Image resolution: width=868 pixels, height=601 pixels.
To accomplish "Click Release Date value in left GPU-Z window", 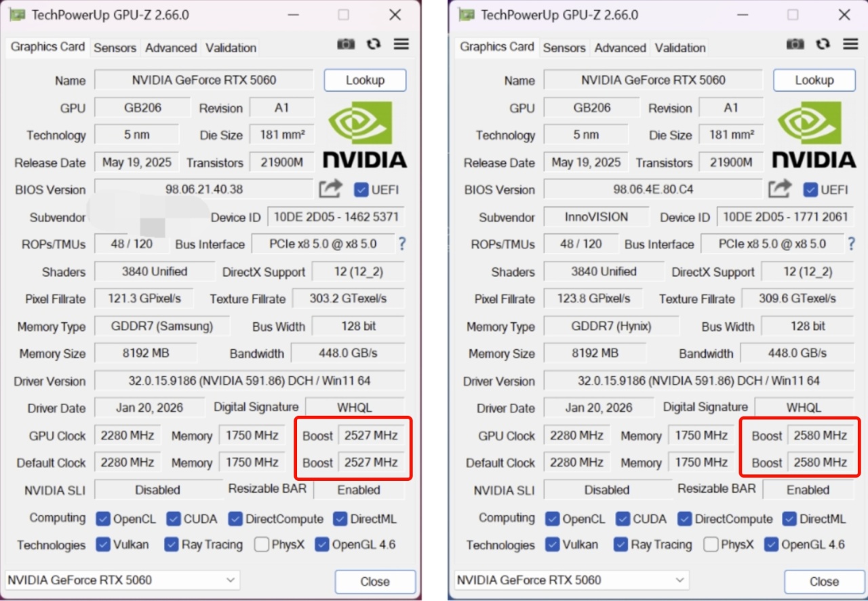I will (136, 162).
